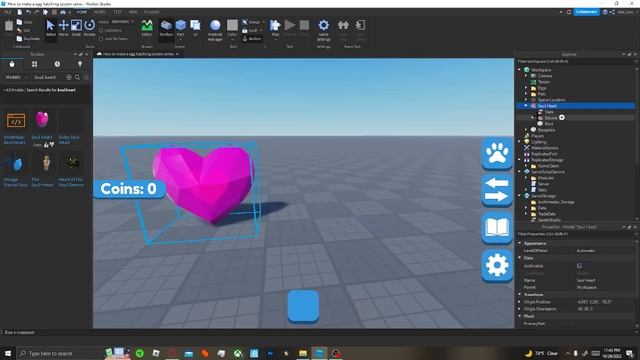Click the Explorer filter workspace field
Screen dimensions: 640x360
(x=575, y=62)
